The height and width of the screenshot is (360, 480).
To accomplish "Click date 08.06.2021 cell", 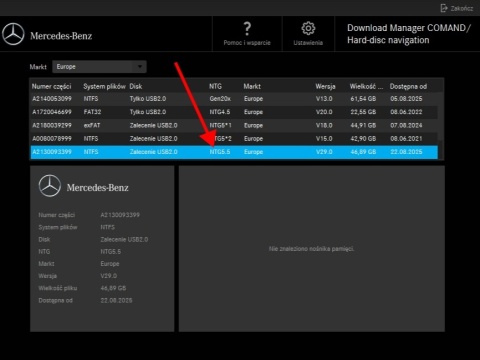I will click(406, 138).
